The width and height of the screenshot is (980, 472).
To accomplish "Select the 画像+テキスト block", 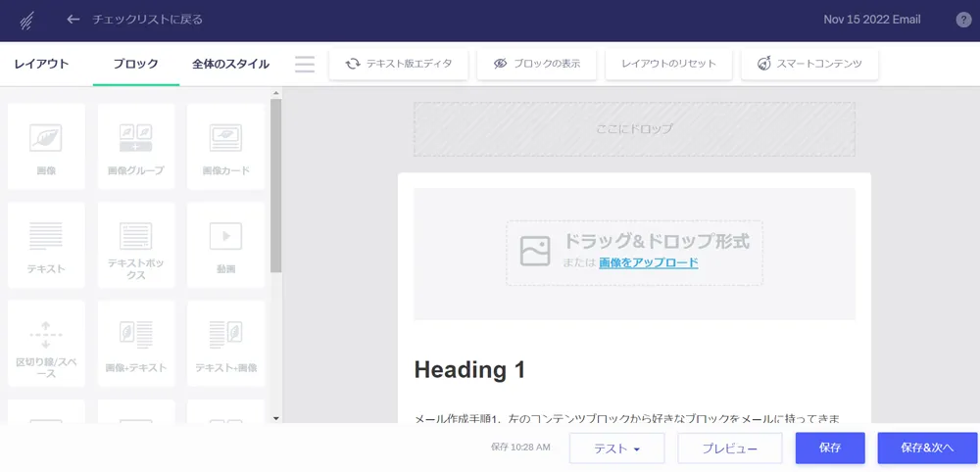I will [136, 344].
